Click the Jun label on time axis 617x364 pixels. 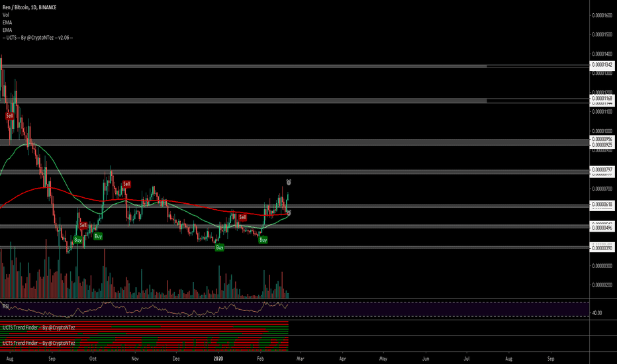pyautogui.click(x=426, y=359)
